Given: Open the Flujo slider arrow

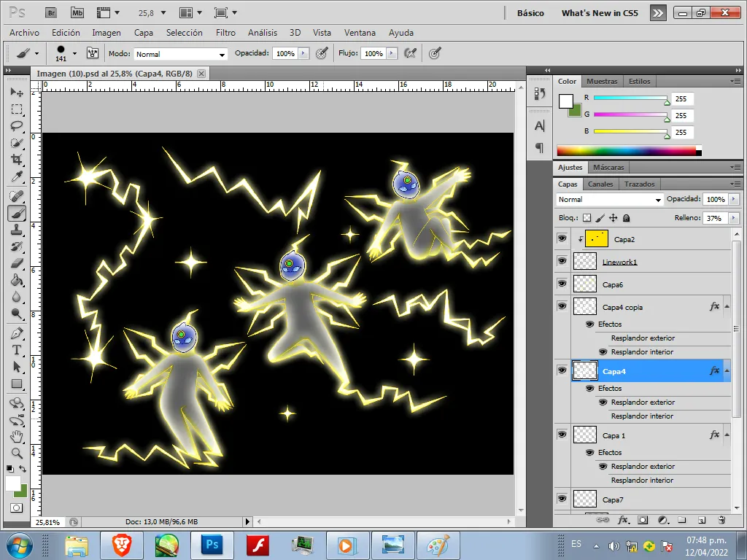Looking at the screenshot, I should click(392, 53).
